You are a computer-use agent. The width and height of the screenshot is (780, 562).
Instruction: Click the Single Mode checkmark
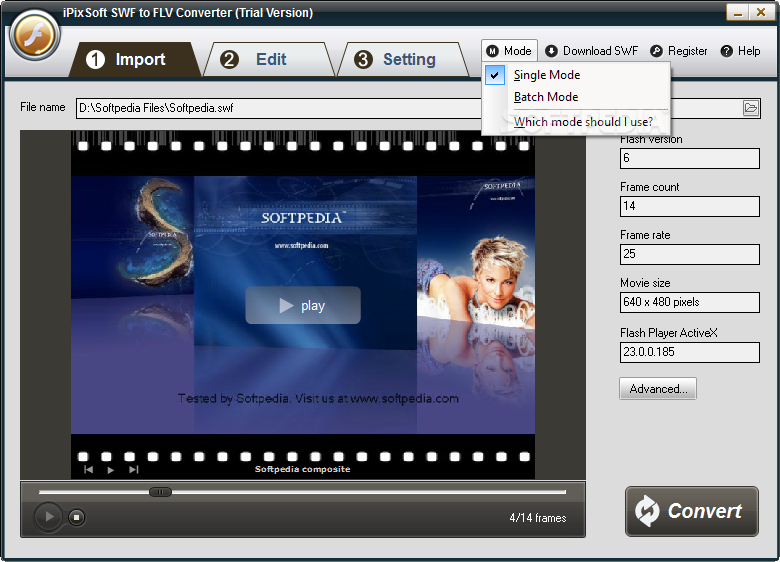(494, 76)
